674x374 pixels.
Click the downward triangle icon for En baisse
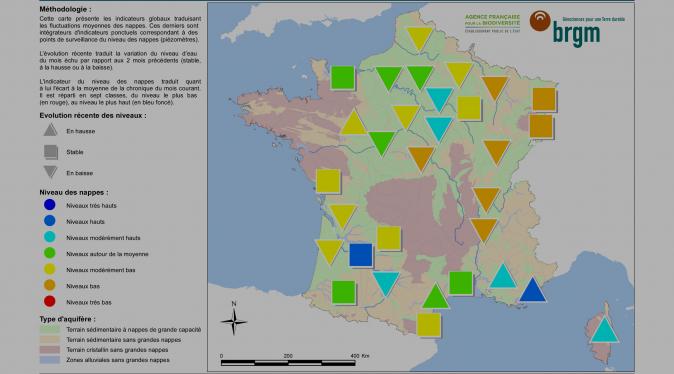(x=50, y=172)
